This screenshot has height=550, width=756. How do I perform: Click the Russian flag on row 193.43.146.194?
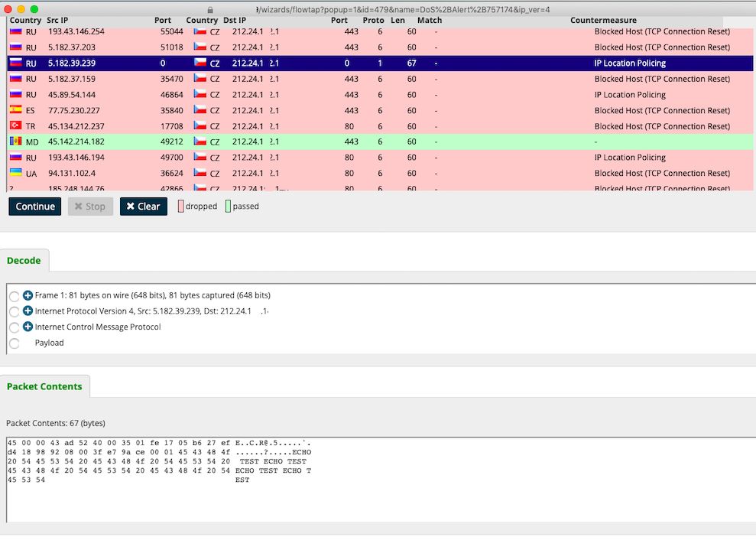point(16,157)
